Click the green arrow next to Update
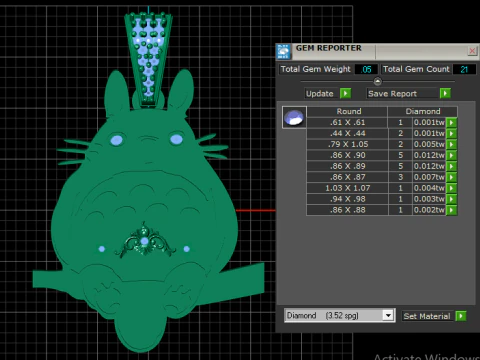Viewport: 480px width, 360px height. [x=346, y=93]
